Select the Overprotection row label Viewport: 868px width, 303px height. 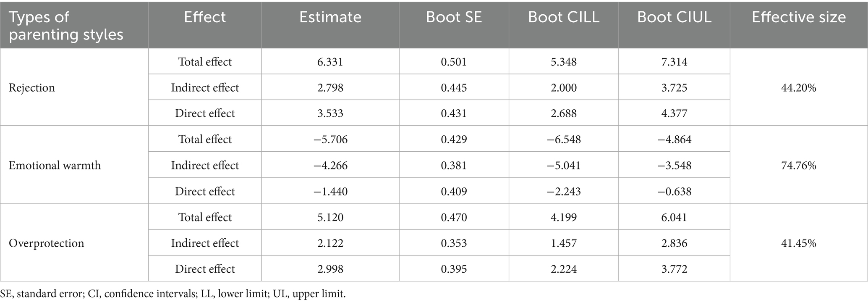(x=47, y=243)
